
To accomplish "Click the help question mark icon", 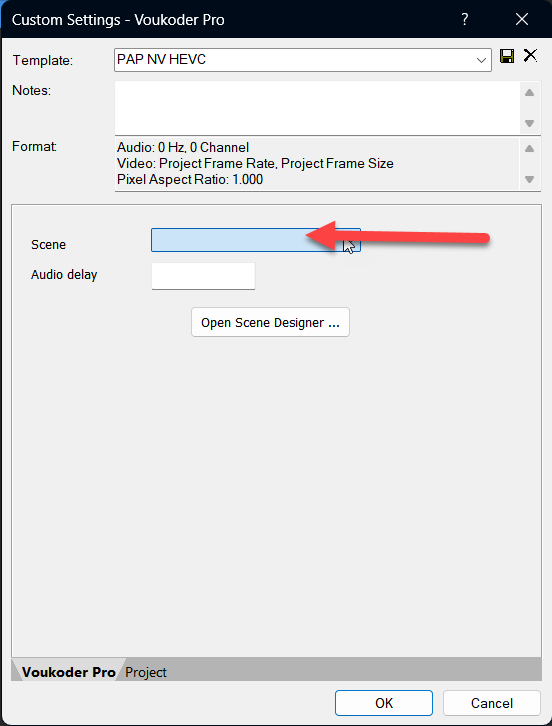I will [x=464, y=19].
